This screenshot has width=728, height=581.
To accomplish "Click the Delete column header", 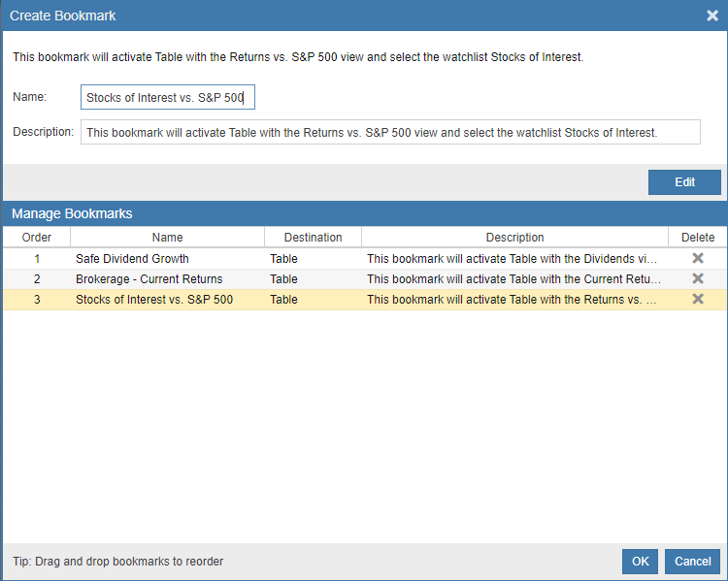I will click(697, 237).
